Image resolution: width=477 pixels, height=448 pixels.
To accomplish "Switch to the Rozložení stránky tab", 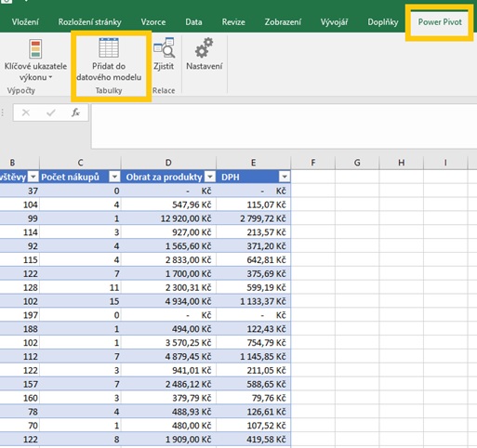I will pos(89,22).
